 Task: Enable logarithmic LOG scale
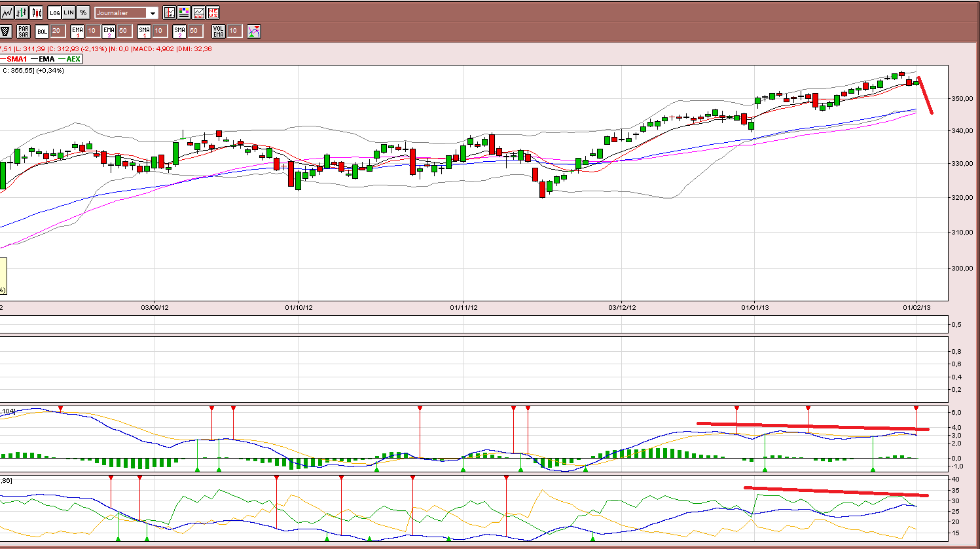pyautogui.click(x=54, y=12)
